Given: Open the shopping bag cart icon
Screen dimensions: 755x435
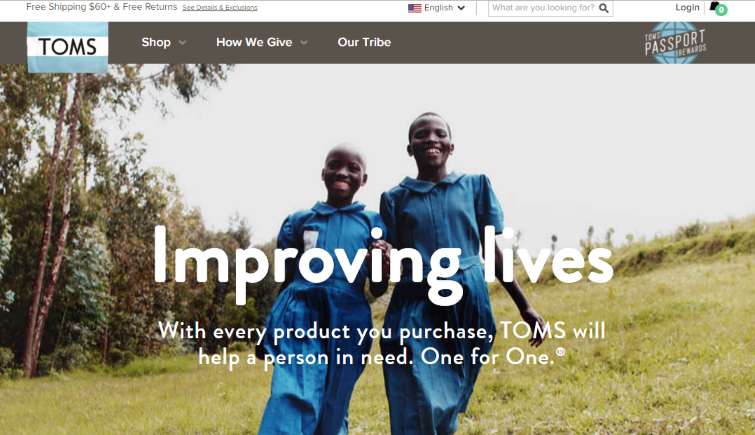Looking at the screenshot, I should coord(715,6).
